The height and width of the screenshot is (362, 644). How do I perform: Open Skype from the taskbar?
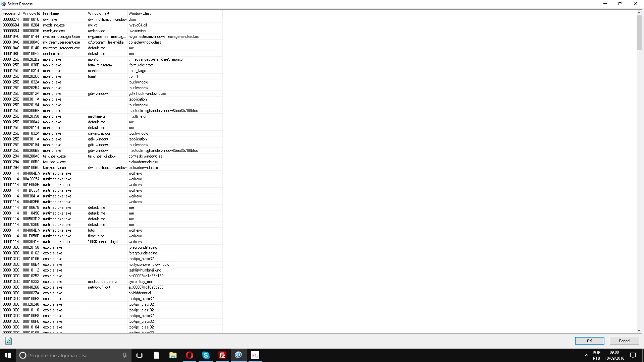pos(206,355)
